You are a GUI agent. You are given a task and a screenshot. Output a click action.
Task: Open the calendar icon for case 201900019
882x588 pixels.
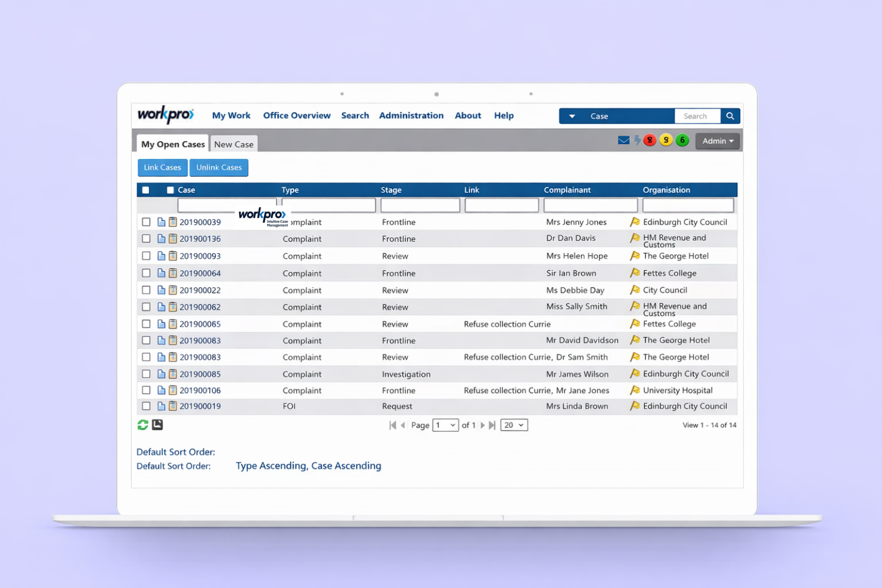coord(173,406)
